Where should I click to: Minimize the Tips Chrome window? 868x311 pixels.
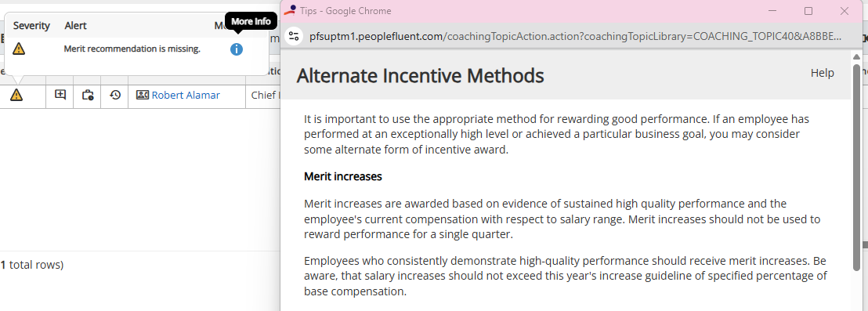pyautogui.click(x=772, y=11)
